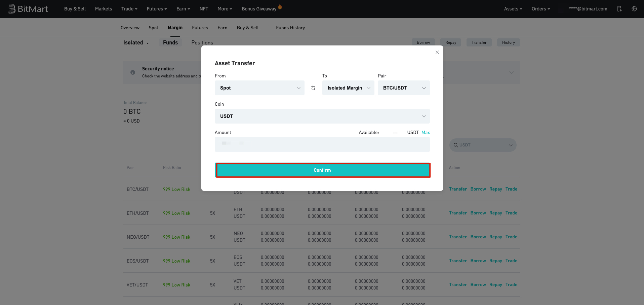Click the Security notice info icon
Viewport: 644px width, 305px height.
[133, 72]
